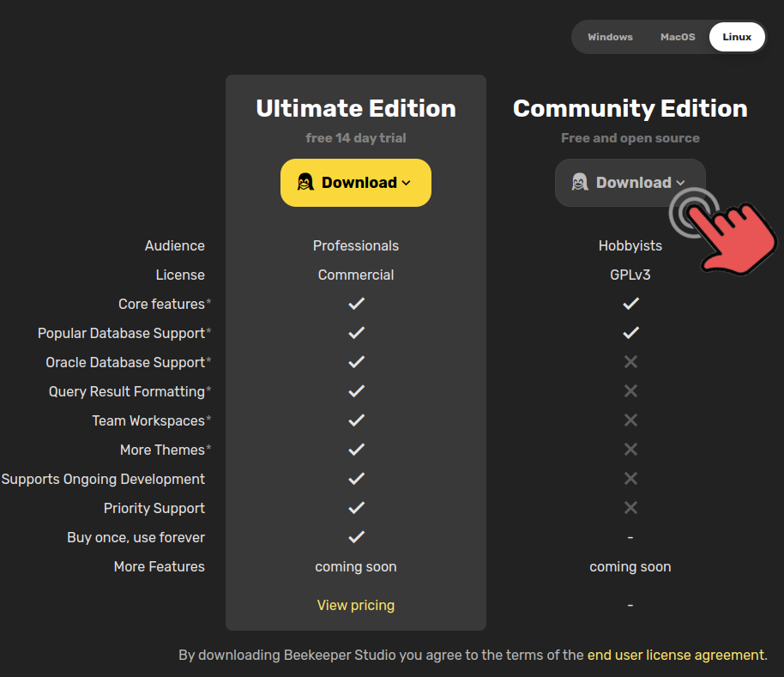Click Community X mark for Supports Ongoing Development
The image size is (784, 677).
(x=630, y=479)
